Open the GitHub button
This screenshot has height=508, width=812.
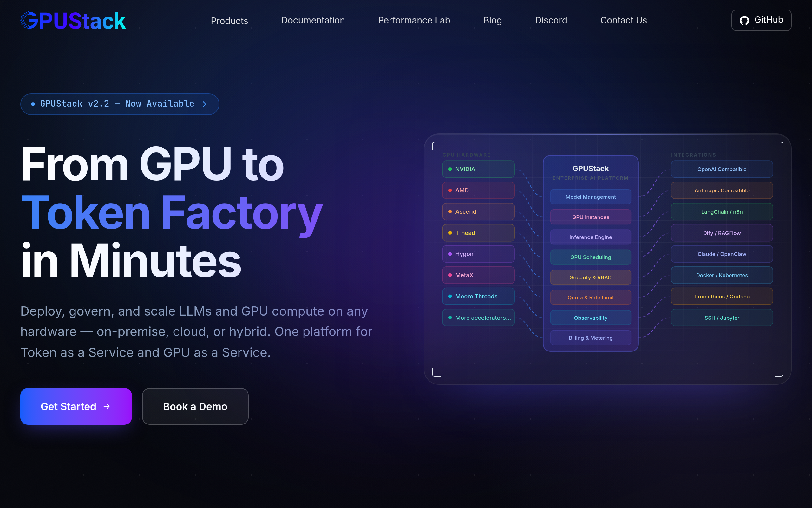(761, 20)
